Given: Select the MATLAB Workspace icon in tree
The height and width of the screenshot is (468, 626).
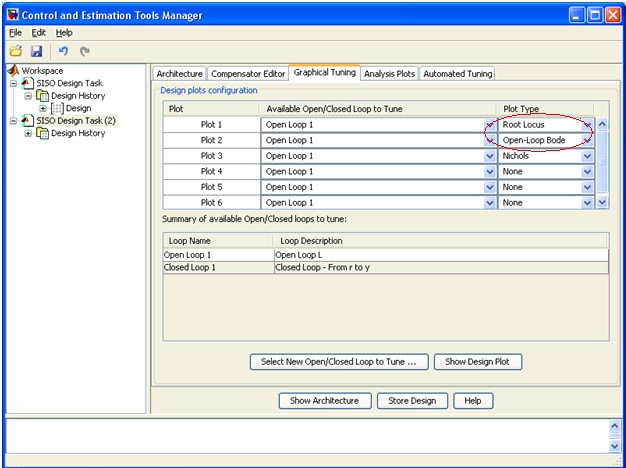Looking at the screenshot, I should pos(13,71).
